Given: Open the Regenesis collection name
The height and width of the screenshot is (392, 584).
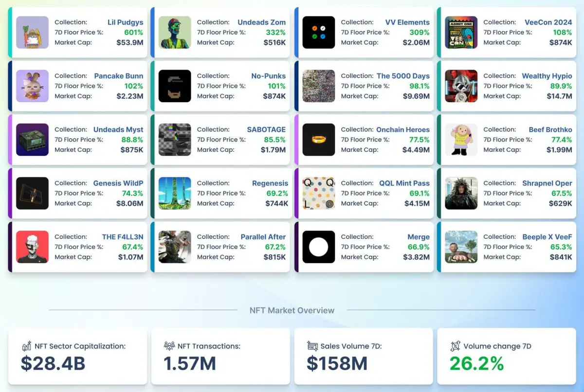Looking at the screenshot, I should 270,183.
